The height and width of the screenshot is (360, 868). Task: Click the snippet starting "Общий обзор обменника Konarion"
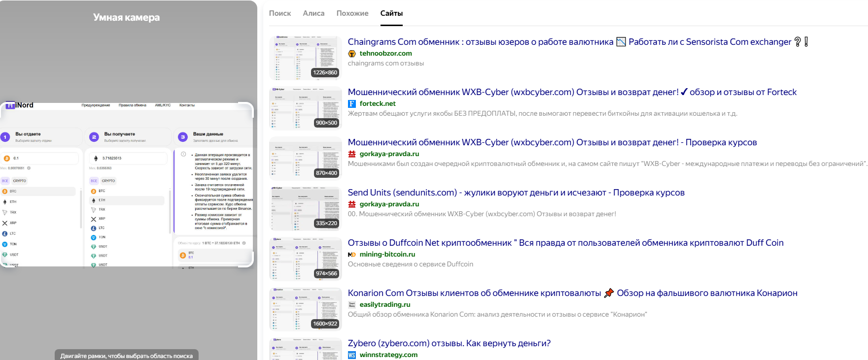[x=497, y=315]
